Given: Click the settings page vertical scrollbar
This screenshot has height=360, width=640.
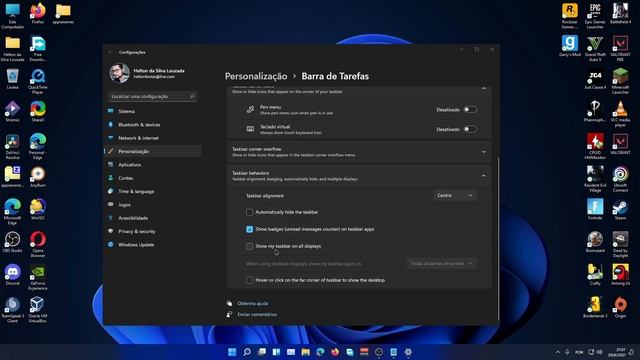Looking at the screenshot, I should tap(498, 238).
